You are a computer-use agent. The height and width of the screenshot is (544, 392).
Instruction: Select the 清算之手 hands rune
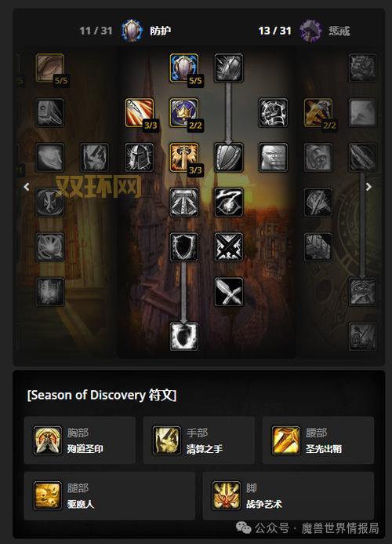pyautogui.click(x=199, y=440)
